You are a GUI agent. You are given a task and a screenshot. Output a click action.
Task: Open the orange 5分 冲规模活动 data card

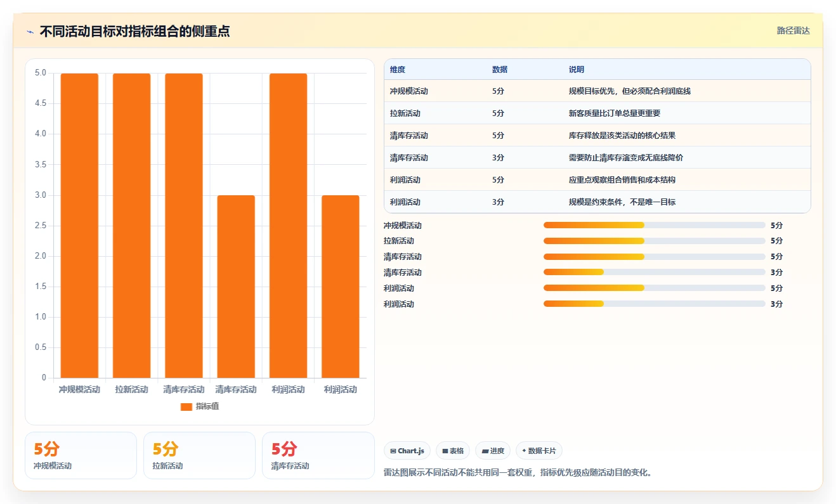pyautogui.click(x=81, y=455)
